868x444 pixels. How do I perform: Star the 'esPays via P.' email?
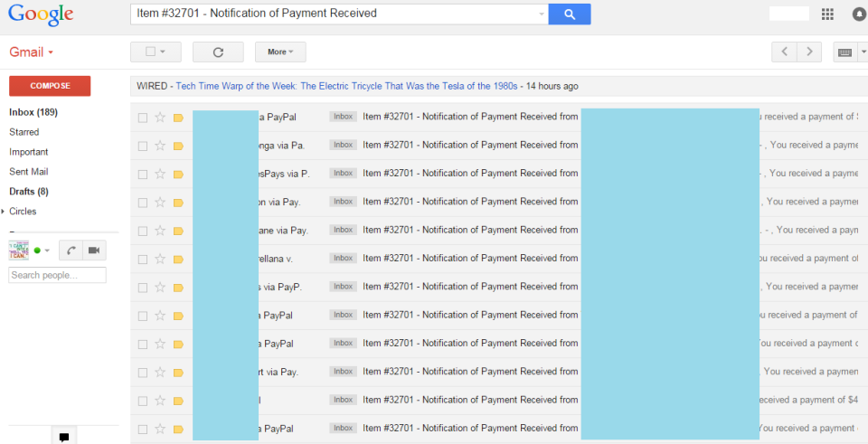[x=160, y=174]
